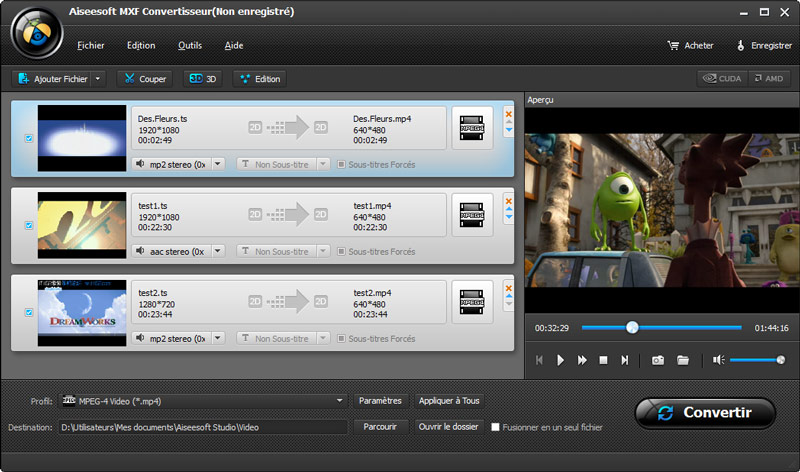Remove Des.Fleurs.ts with the orange X
The image size is (800, 472).
point(509,114)
